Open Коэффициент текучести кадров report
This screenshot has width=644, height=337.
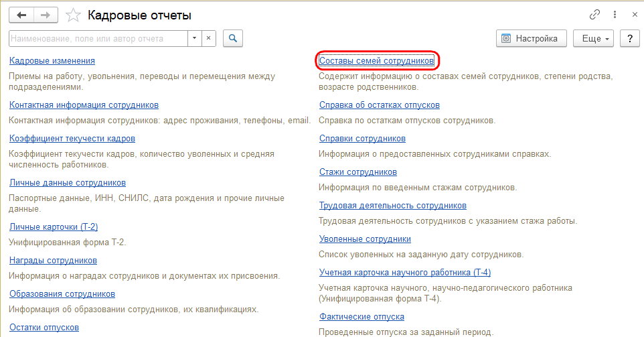point(72,139)
